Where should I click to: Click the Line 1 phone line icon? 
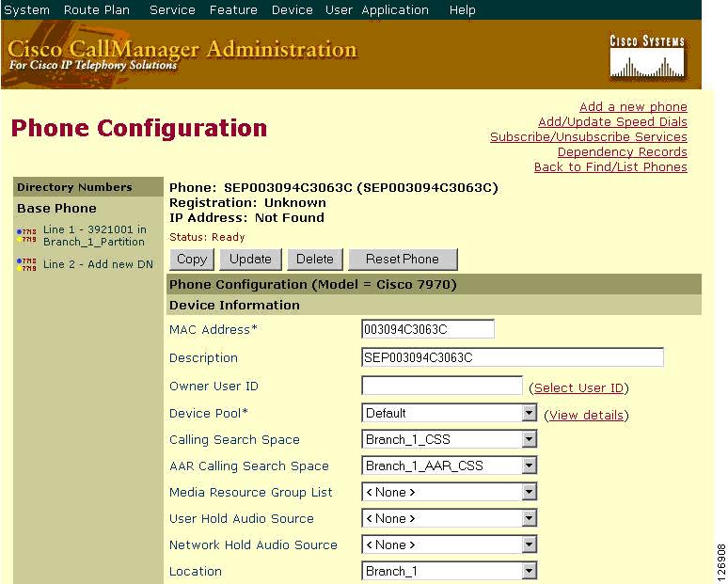[x=26, y=235]
